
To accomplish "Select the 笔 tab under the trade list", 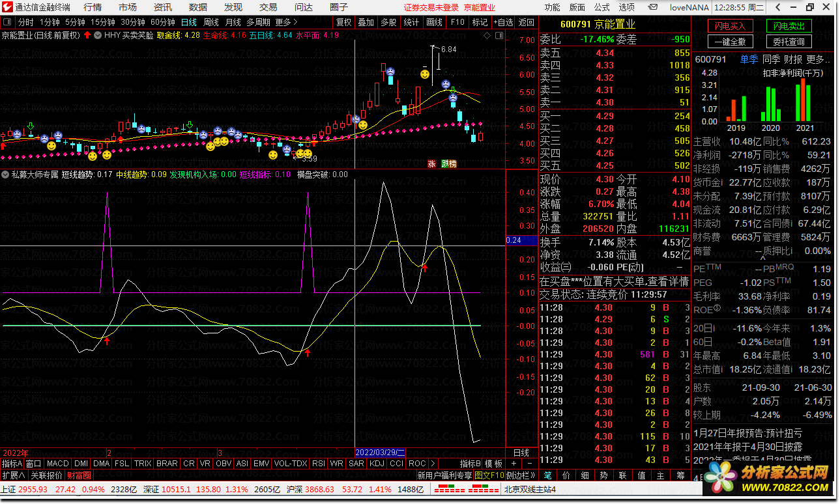I will (547, 475).
